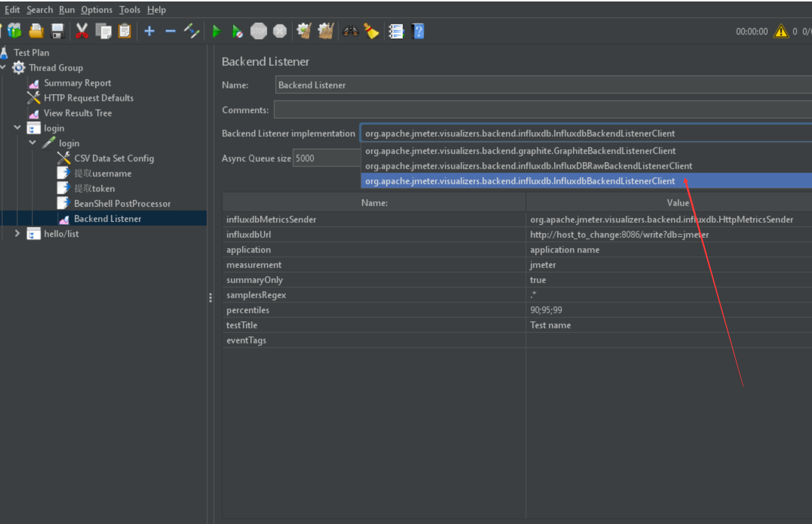Select HTTP Request Defaults in the tree
The height and width of the screenshot is (524, 812).
pyautogui.click(x=88, y=98)
